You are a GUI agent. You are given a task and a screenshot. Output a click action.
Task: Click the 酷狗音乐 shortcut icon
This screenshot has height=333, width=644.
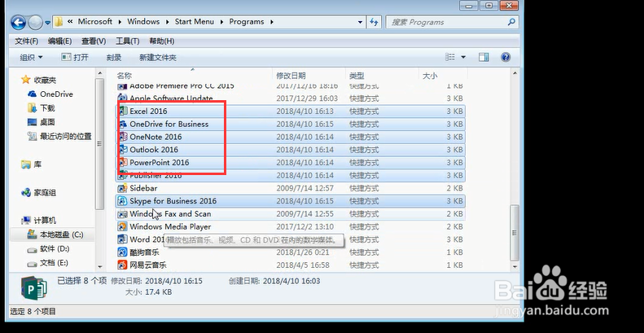coord(122,252)
